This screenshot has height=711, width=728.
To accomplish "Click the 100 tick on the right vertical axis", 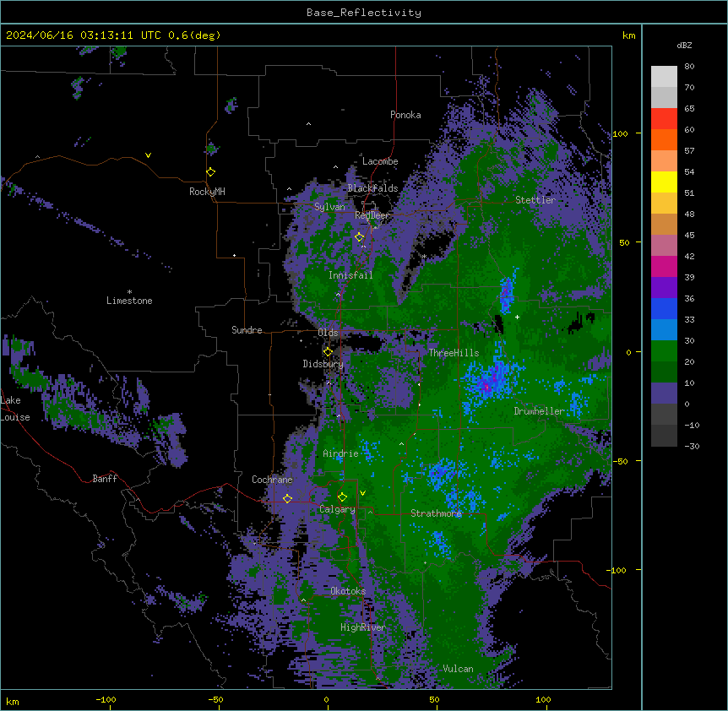I will pyautogui.click(x=620, y=133).
